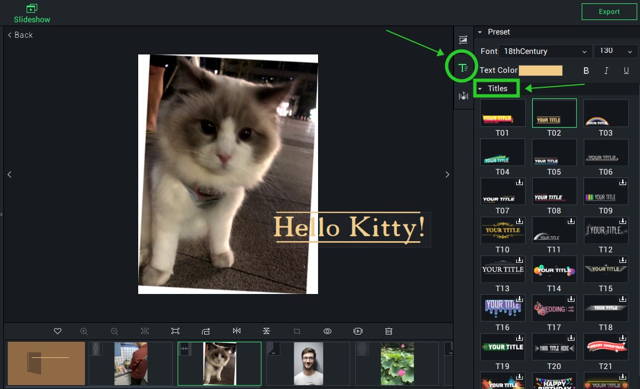Image resolution: width=640 pixels, height=389 pixels.
Task: Click the fit-to-screen icon in toolbar
Action: click(x=144, y=331)
